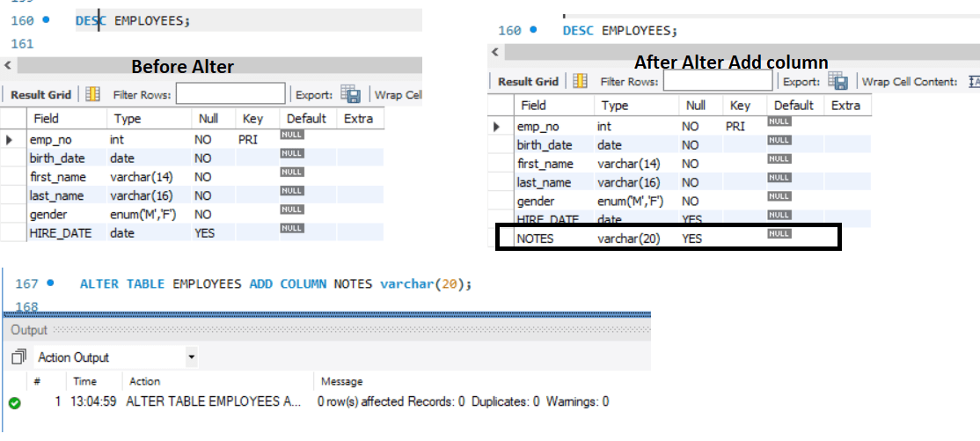Viewport: 980px width, 441px height.
Task: Click the left scroll arrow above the Before Alter grid
Action: click(x=8, y=65)
